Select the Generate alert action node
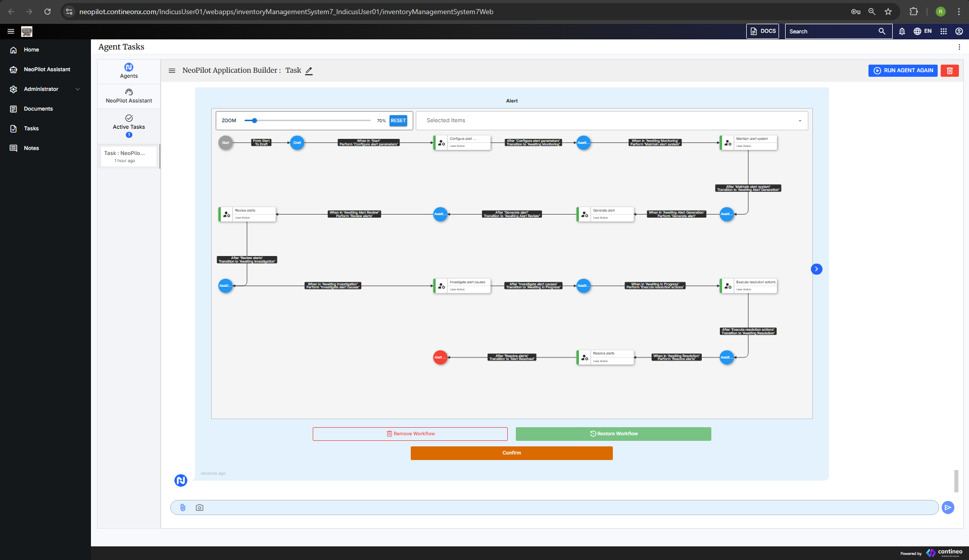The width and height of the screenshot is (969, 560). [605, 214]
